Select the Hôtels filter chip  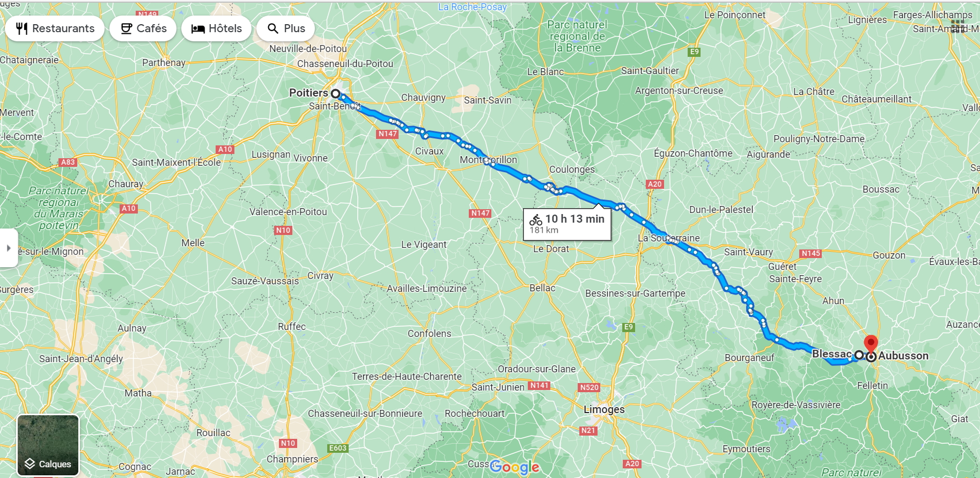pos(216,28)
